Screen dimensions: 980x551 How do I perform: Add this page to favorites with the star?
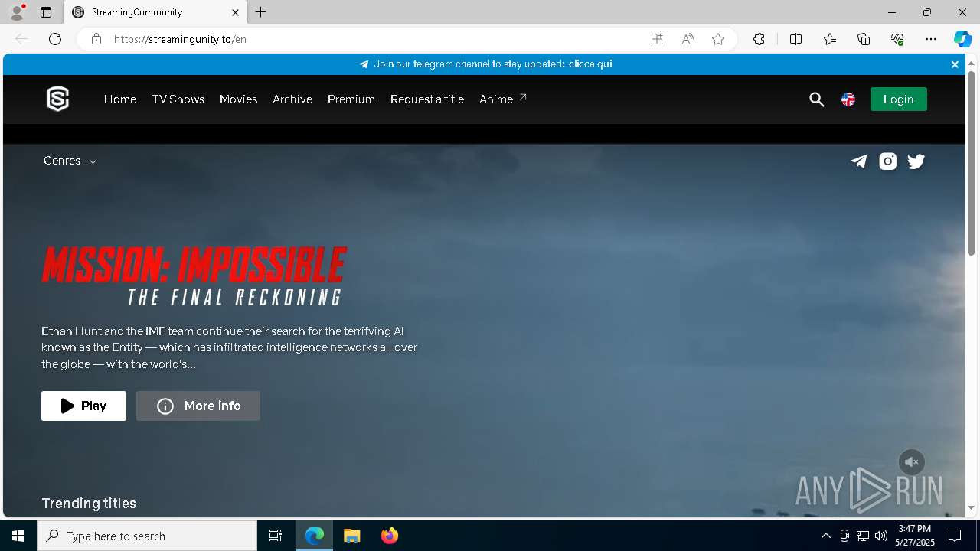[x=718, y=39]
